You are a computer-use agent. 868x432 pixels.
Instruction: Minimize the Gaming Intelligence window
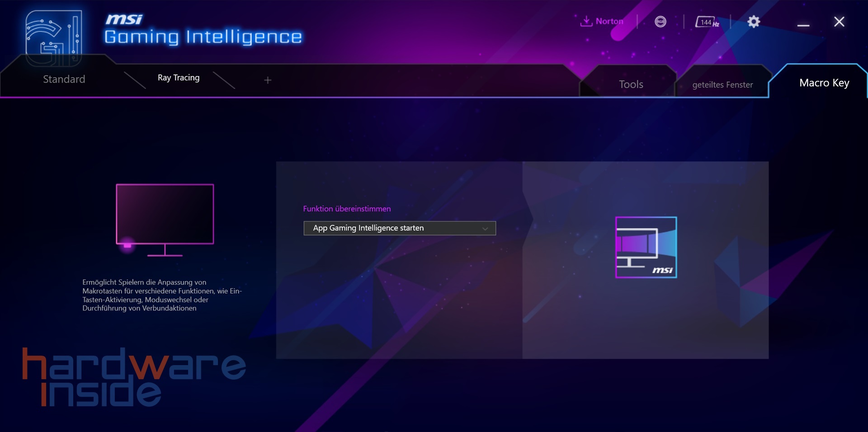coord(803,23)
